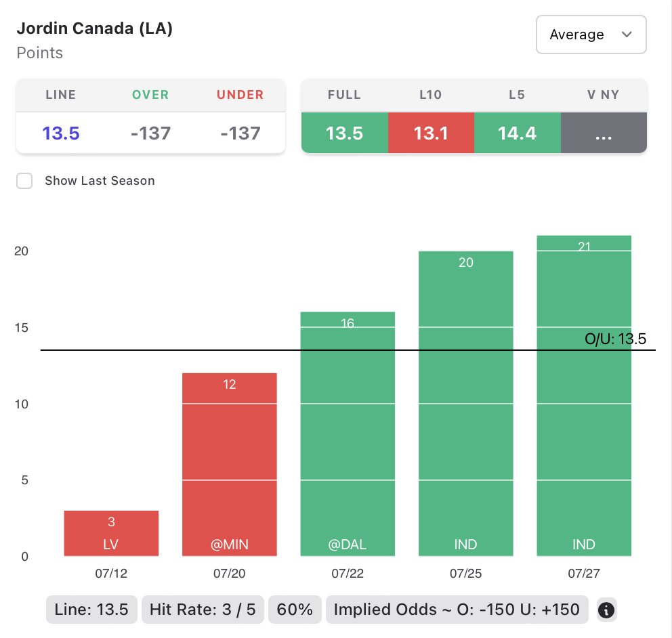Click the OVER column header

pos(150,95)
